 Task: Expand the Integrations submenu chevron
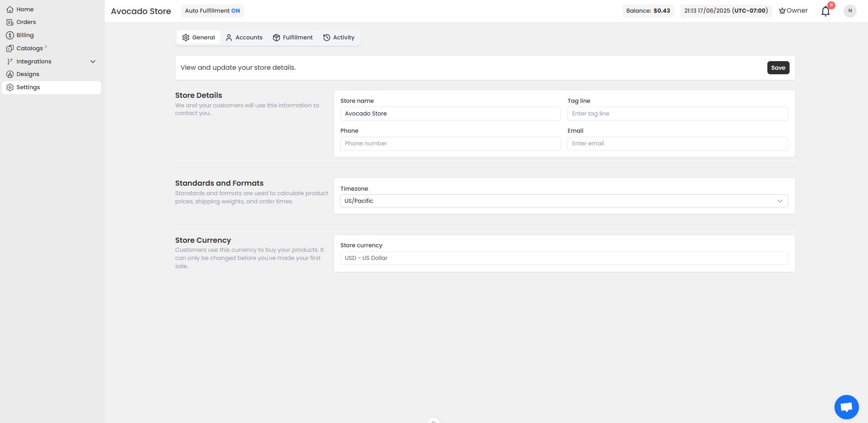93,62
